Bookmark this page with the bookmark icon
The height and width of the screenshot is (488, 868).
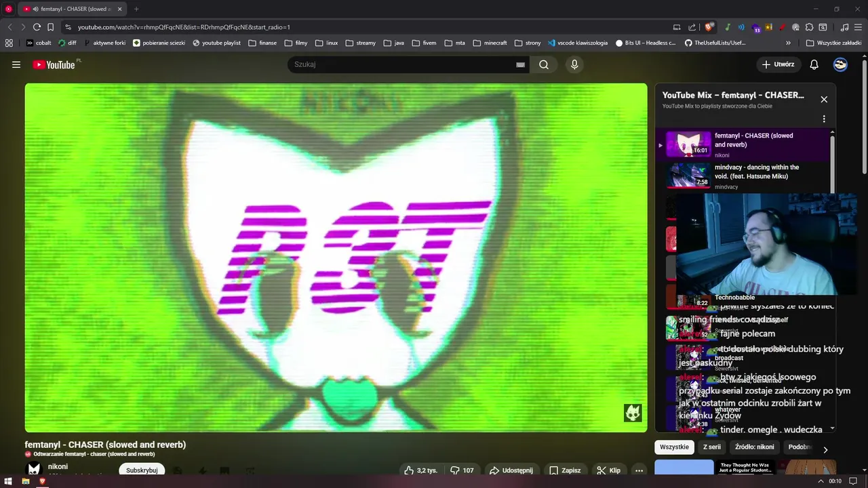50,27
